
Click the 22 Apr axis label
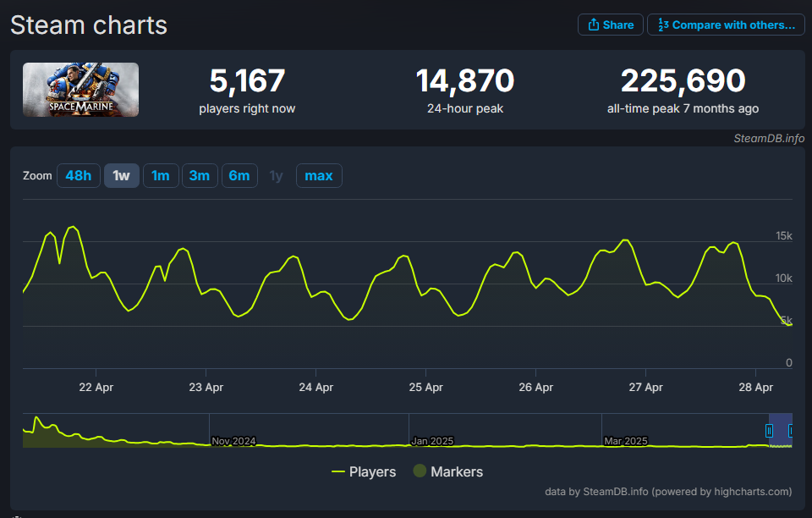[x=96, y=387]
